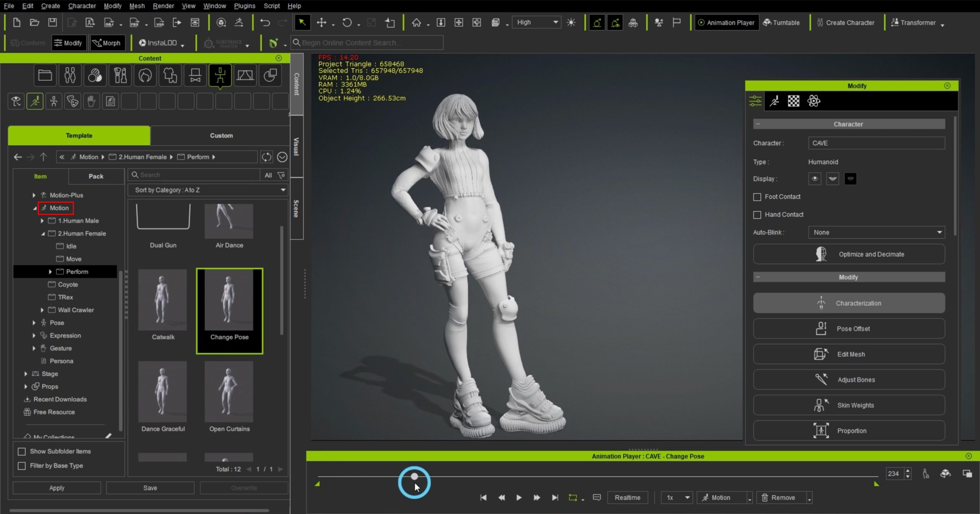Click the Home camera view icon

[x=416, y=23]
